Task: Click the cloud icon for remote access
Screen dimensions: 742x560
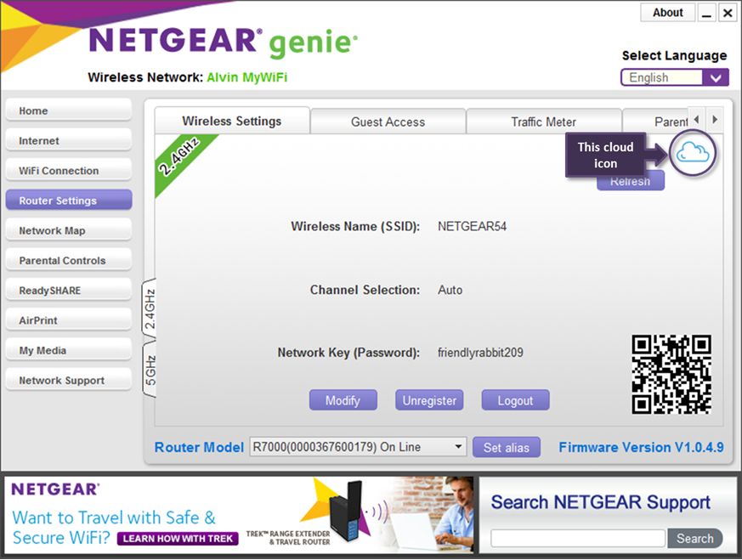Action: click(693, 153)
